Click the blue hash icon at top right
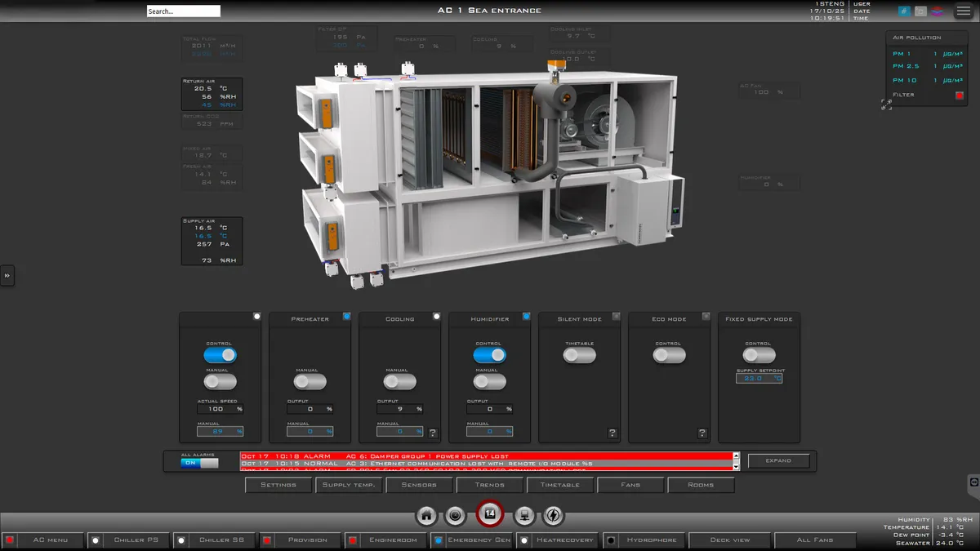This screenshot has width=980, height=551. click(903, 10)
